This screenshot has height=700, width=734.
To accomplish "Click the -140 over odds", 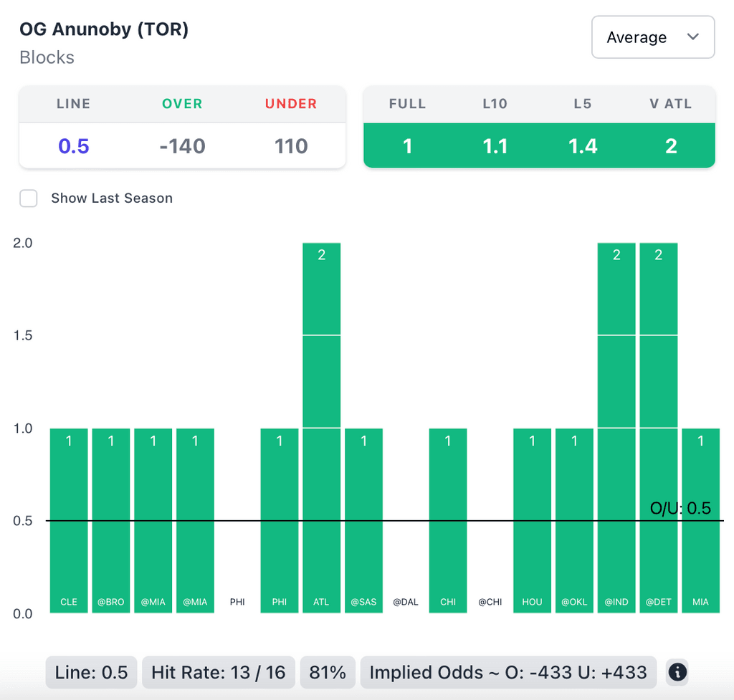I will [x=182, y=146].
